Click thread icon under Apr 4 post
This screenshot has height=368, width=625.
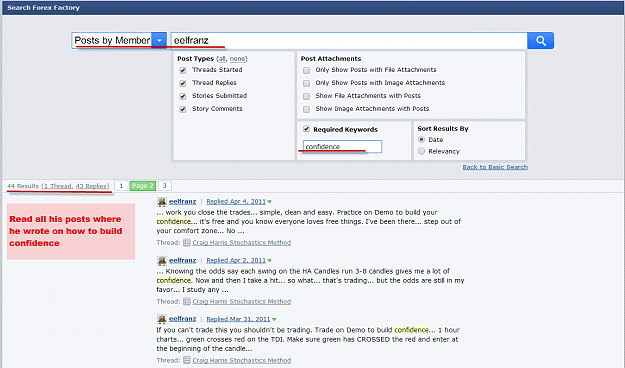(187, 242)
